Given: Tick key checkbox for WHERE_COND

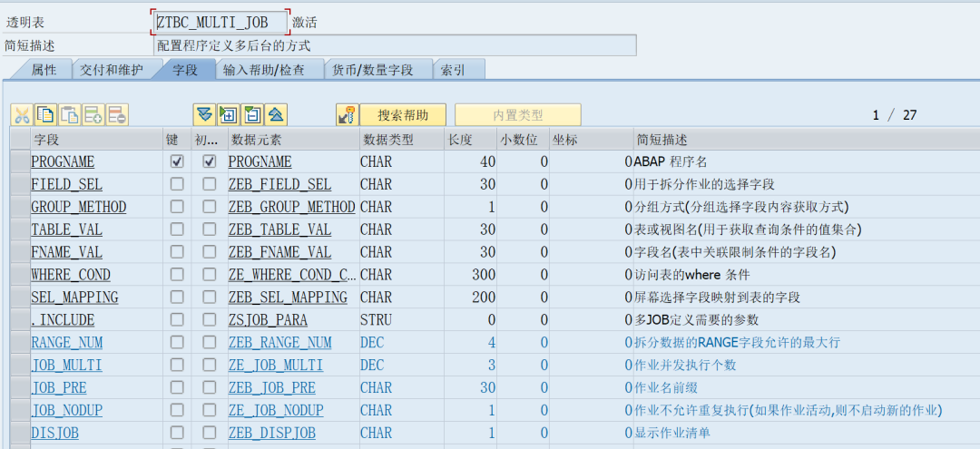Looking at the screenshot, I should pos(177,275).
